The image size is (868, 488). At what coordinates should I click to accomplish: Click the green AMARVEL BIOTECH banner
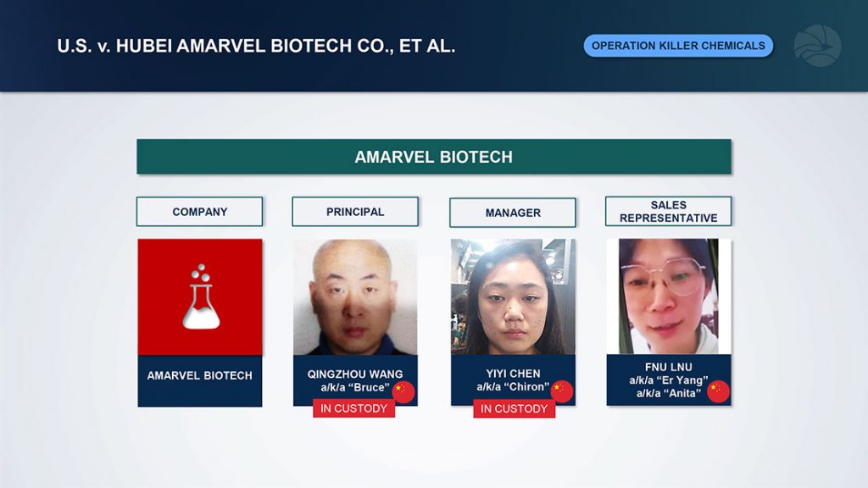coord(434,157)
